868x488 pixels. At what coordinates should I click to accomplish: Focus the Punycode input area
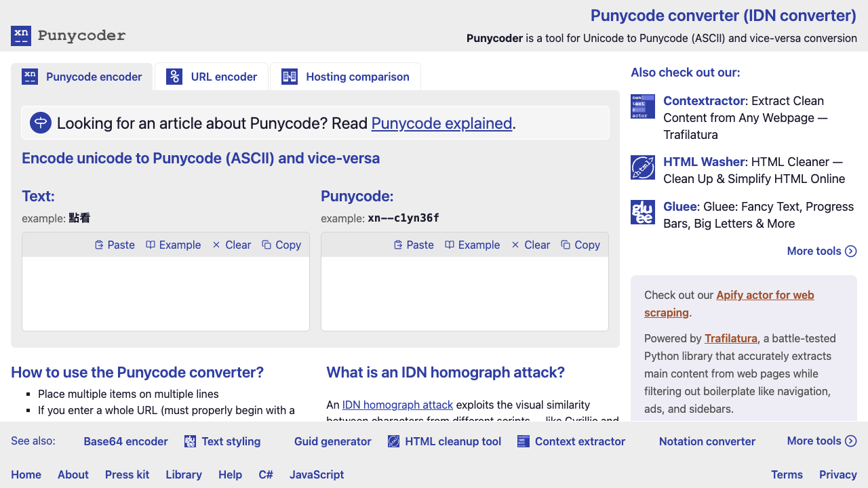465,293
